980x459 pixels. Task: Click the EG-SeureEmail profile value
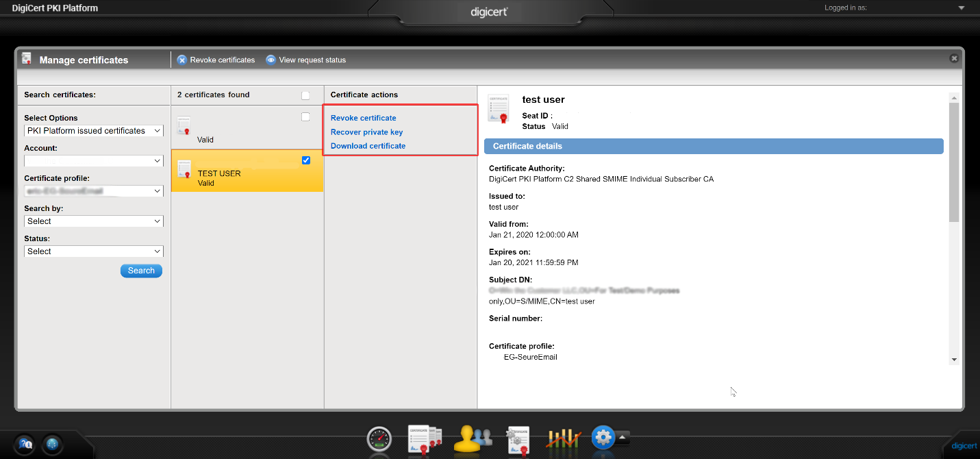tap(531, 357)
